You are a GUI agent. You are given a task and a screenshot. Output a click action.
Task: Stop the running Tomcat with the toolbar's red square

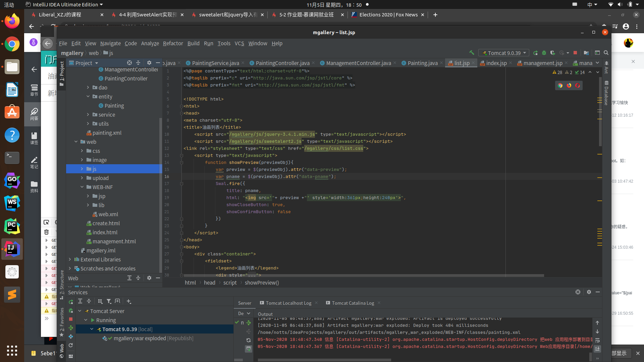click(x=575, y=53)
